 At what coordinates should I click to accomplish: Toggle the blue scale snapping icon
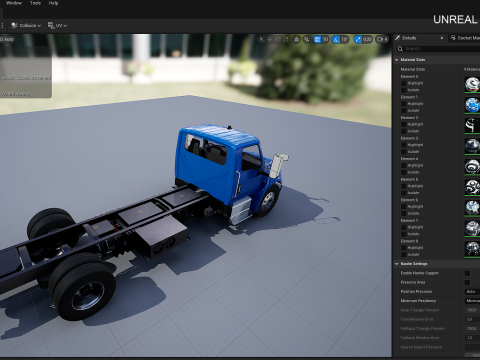(358, 39)
